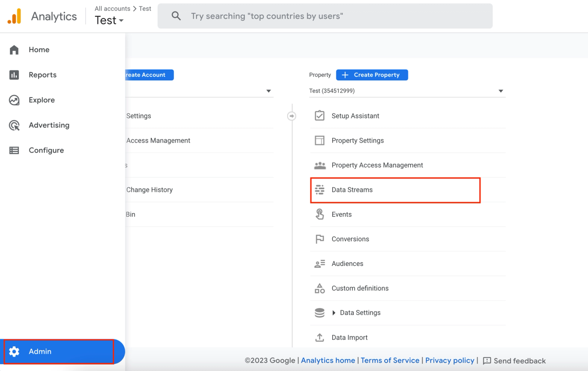Open the Events row

(407, 214)
